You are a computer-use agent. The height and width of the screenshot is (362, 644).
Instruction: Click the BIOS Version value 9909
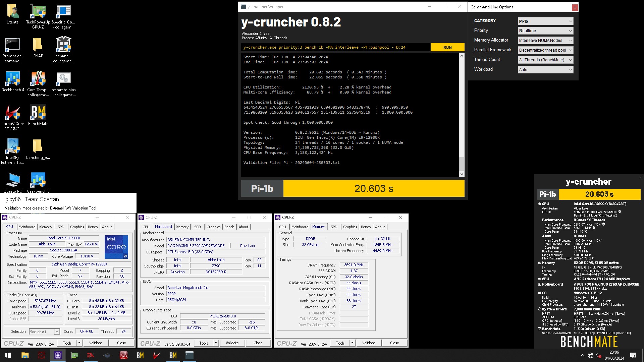[216, 294]
